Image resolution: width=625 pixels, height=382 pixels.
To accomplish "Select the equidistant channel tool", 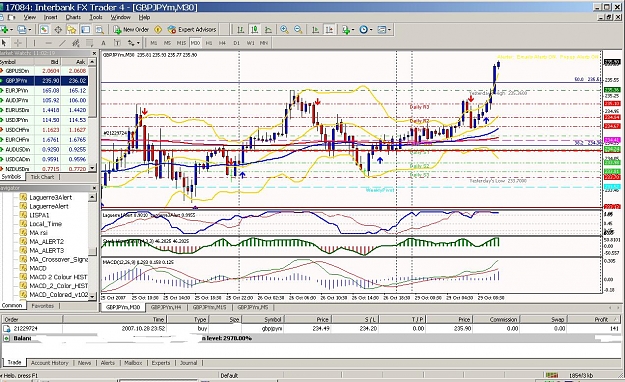I will (76, 43).
